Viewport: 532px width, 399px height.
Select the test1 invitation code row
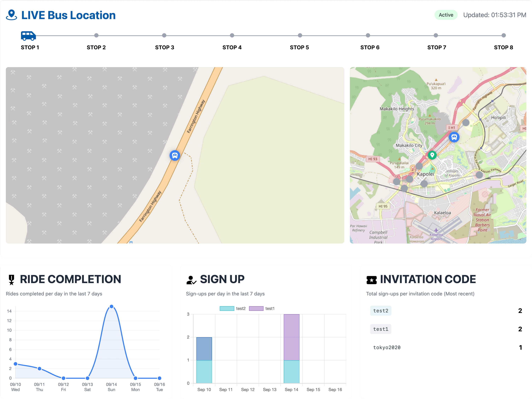pyautogui.click(x=380, y=329)
